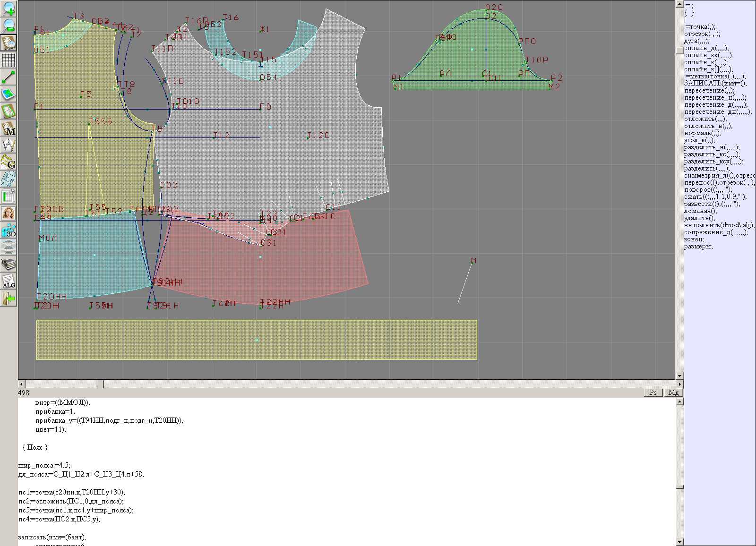Click the woman portrait icon
This screenshot has width=756, height=546.
click(9, 213)
